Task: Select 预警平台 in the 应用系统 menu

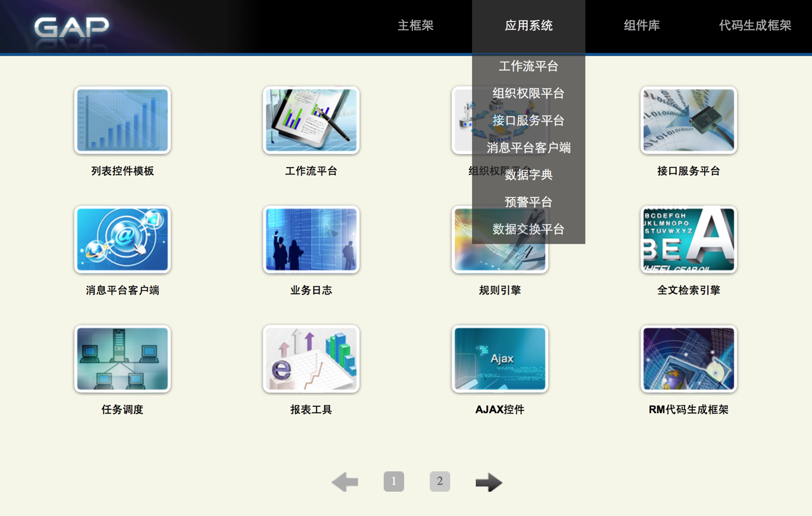Action: tap(528, 202)
